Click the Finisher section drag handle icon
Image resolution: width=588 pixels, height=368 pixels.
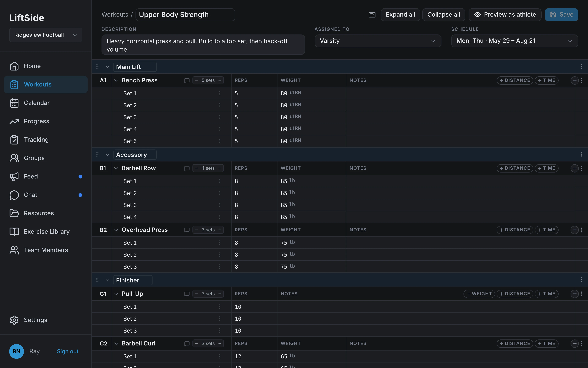tap(97, 280)
